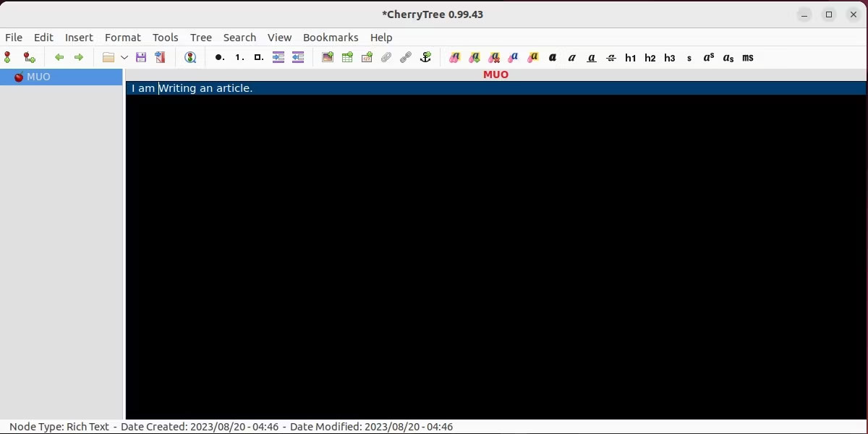Open the Format menu
868x434 pixels.
click(x=122, y=37)
